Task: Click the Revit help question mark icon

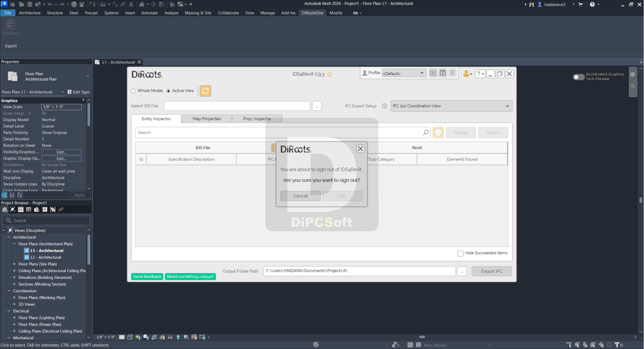Action: point(592,4)
